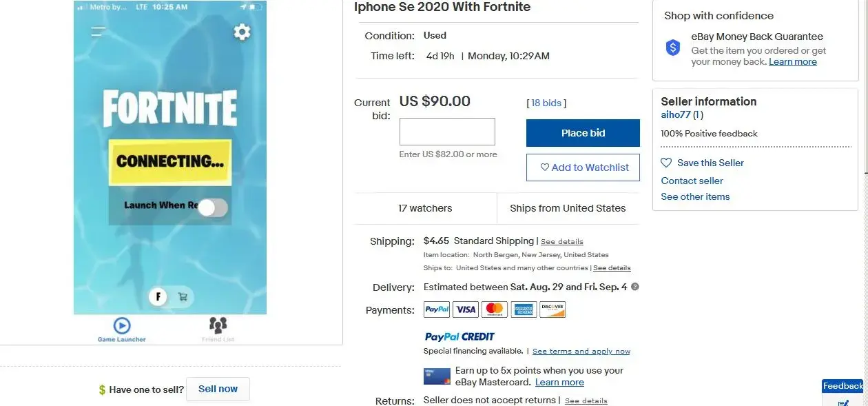Image resolution: width=868 pixels, height=406 pixels.
Task: Click the Mastercard payment icon
Action: [x=494, y=309]
